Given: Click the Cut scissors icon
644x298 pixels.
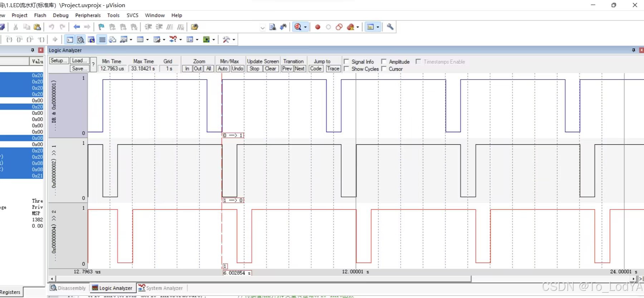Looking at the screenshot, I should (x=16, y=27).
